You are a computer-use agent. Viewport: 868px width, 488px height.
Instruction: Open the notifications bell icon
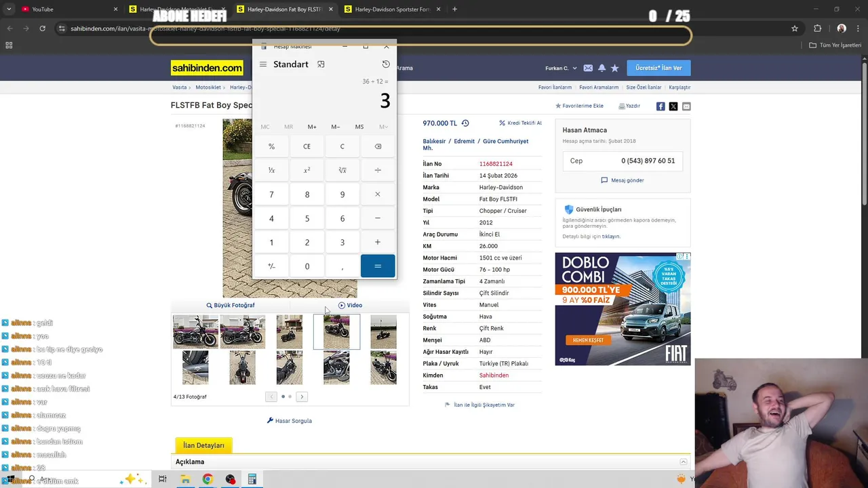pos(601,68)
